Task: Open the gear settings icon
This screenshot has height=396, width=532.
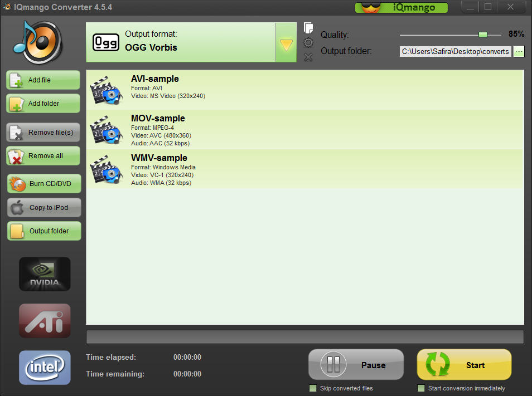Action: click(308, 43)
